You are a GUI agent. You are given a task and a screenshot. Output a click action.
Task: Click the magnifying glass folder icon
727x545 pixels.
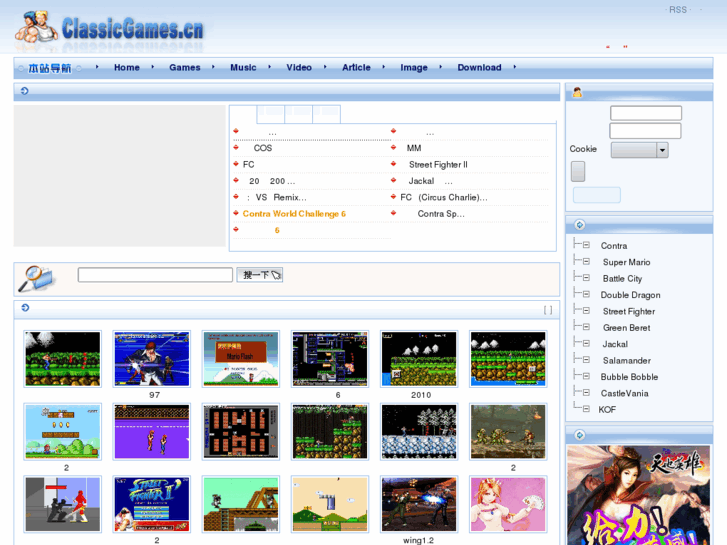pyautogui.click(x=36, y=279)
